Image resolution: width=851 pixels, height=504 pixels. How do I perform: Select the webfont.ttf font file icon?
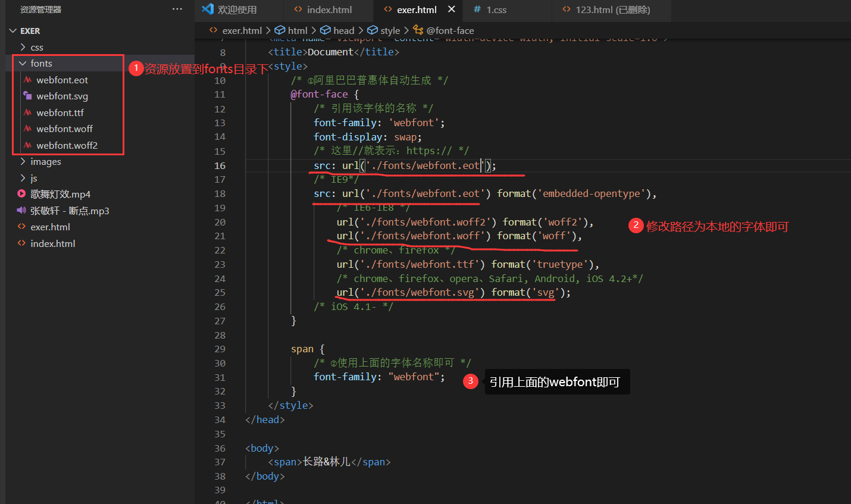(27, 112)
